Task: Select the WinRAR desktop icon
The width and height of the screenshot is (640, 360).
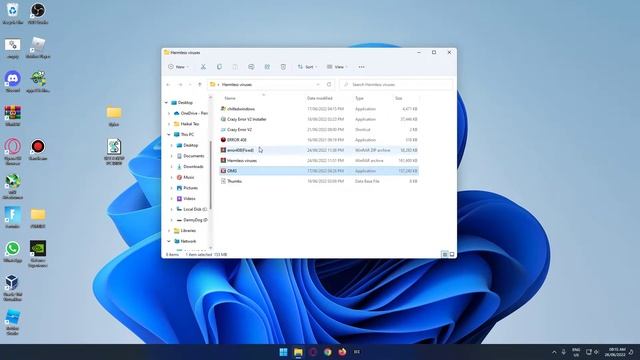Action: [13, 116]
